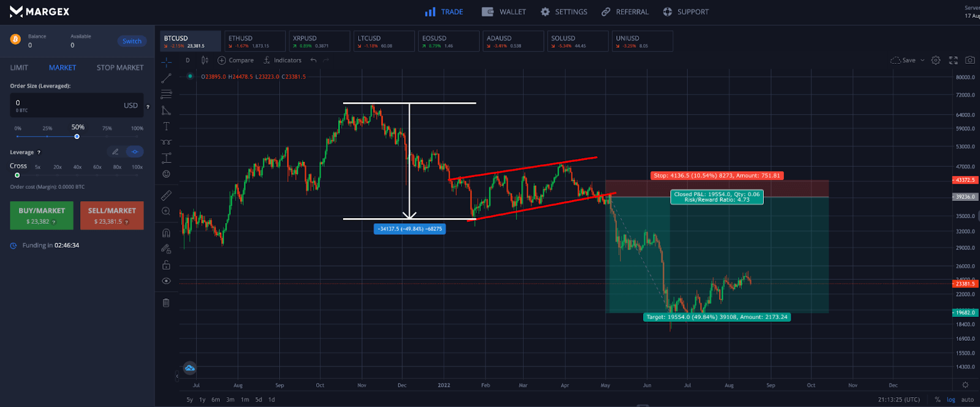Toggle the lock all drawings tool
Image resolution: width=980 pixels, height=407 pixels.
166,265
